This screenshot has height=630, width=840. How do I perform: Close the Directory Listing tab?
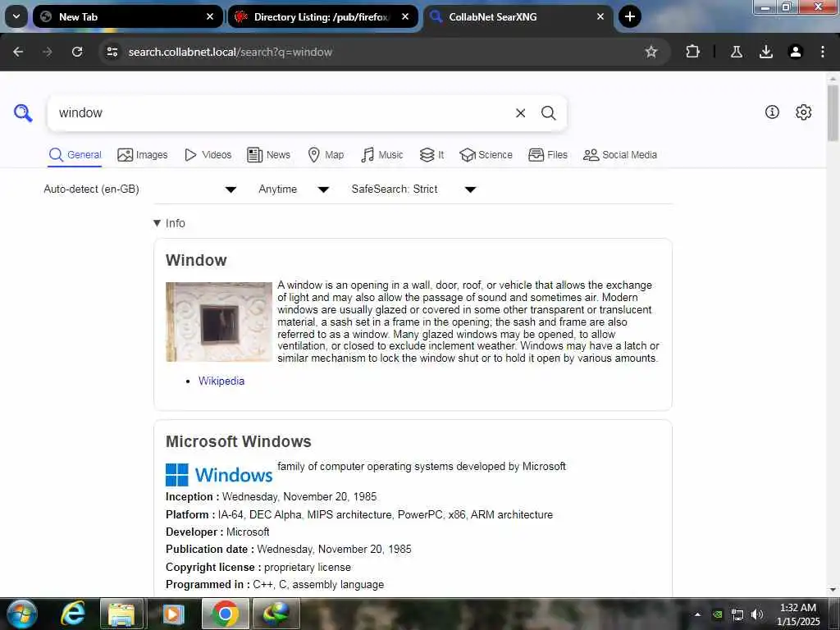click(405, 16)
